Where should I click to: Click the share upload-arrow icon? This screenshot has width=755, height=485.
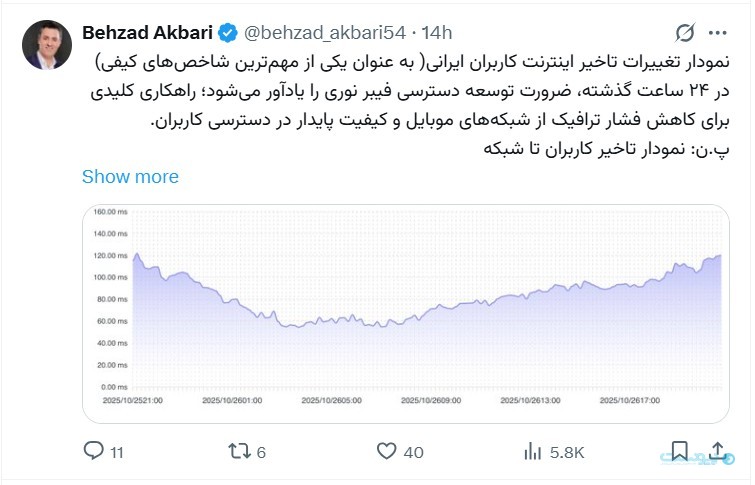coord(716,450)
